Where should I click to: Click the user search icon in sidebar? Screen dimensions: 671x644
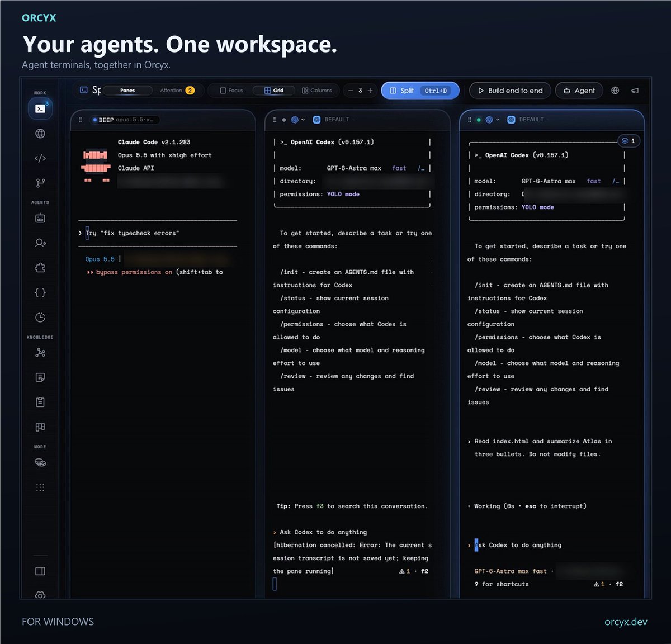click(x=40, y=243)
